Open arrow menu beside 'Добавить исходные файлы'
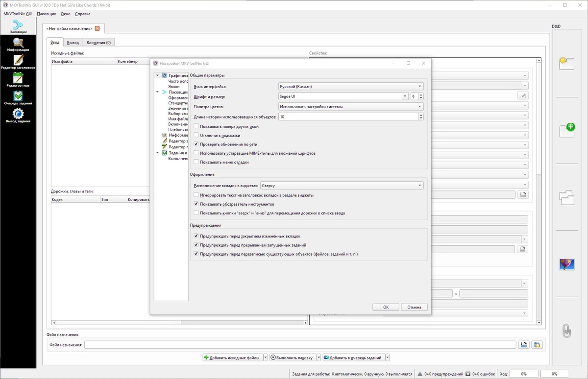 tap(266, 358)
